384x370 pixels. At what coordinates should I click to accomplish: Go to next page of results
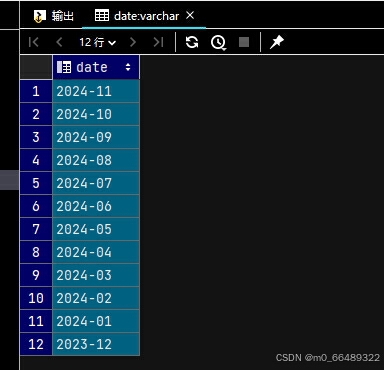point(133,42)
